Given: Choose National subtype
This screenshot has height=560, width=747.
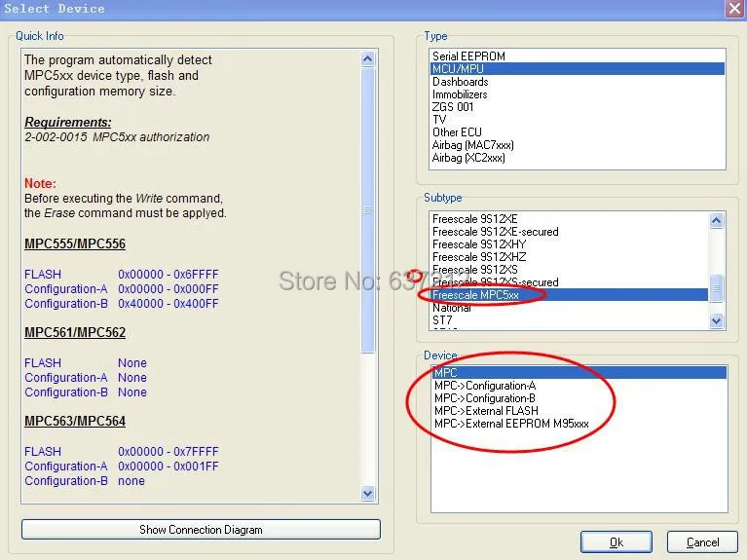Looking at the screenshot, I should (570, 308).
